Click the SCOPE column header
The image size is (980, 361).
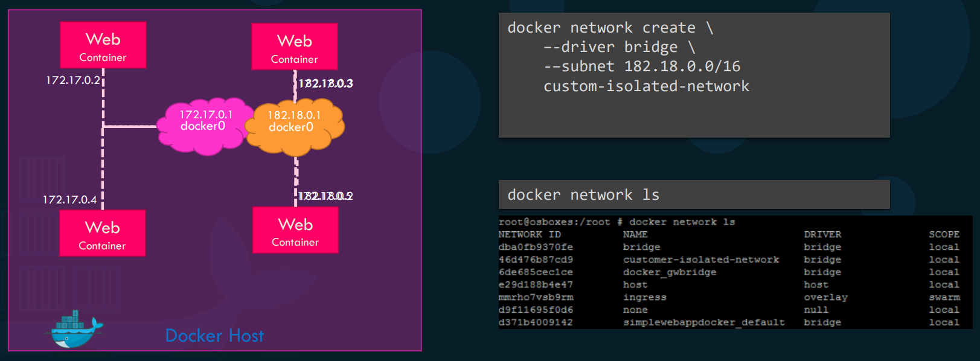coord(944,234)
